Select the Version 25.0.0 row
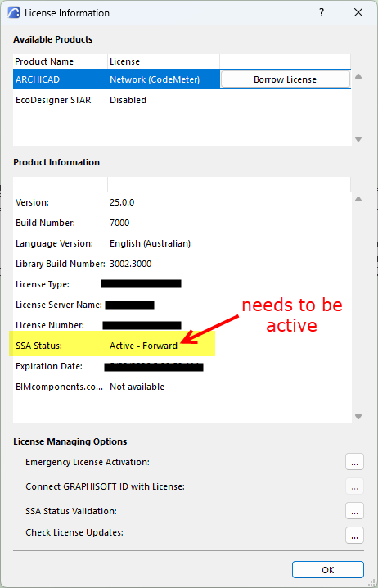Viewport: 378px width, 588px height. click(182, 202)
